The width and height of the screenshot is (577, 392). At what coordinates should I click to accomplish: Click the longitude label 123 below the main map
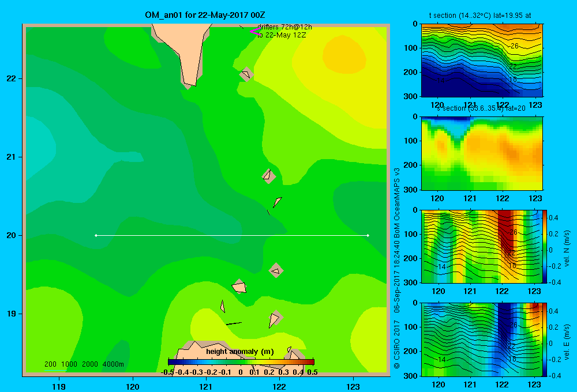tap(353, 386)
